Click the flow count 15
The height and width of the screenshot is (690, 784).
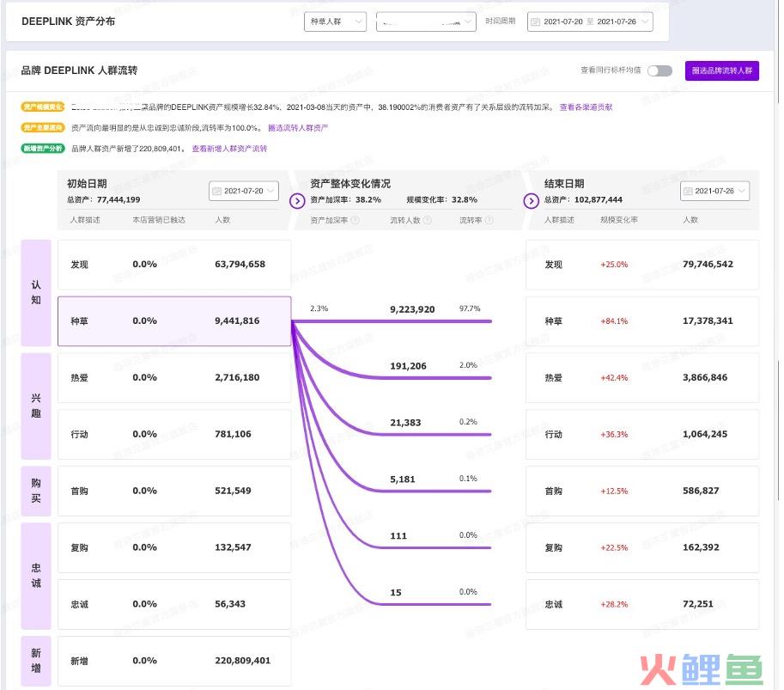[396, 592]
